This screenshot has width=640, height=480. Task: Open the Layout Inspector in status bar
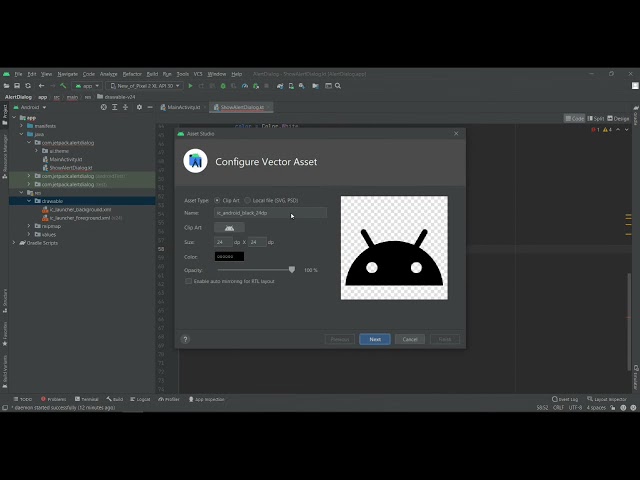(x=607, y=399)
